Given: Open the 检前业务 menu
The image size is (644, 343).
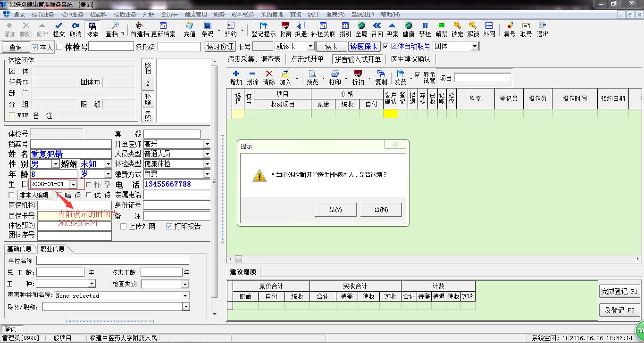Looking at the screenshot, I should click(43, 15).
